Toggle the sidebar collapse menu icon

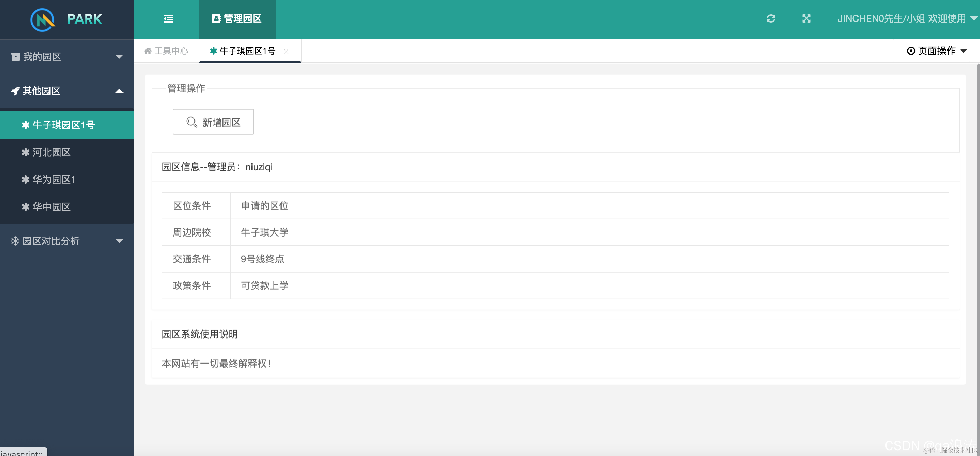pyautogui.click(x=169, y=19)
